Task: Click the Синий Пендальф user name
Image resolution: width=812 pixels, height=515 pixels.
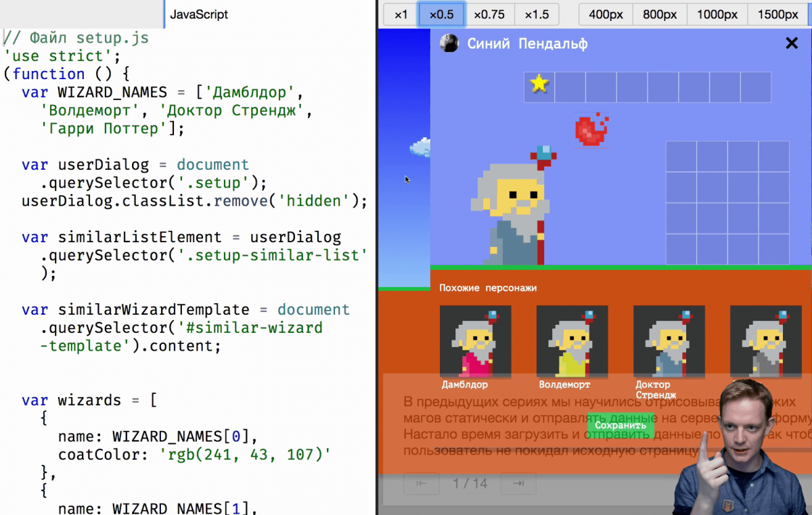Action: pyautogui.click(x=527, y=44)
